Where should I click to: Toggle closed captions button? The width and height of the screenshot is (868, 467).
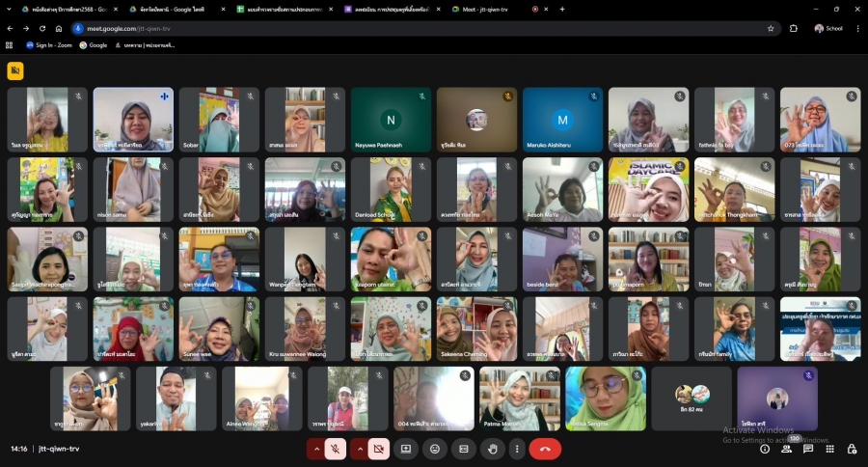tap(464, 449)
